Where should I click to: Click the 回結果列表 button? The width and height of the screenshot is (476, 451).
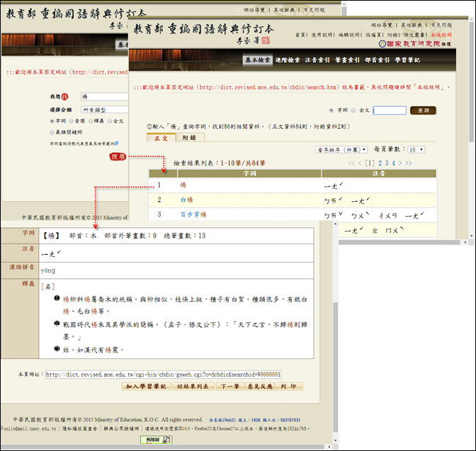click(x=193, y=387)
